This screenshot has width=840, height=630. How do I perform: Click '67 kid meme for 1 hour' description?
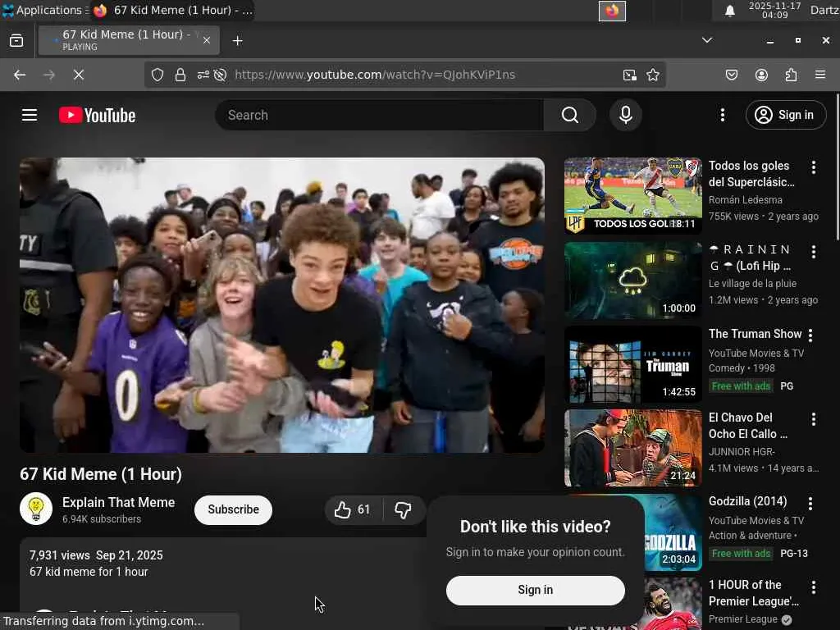(x=89, y=572)
